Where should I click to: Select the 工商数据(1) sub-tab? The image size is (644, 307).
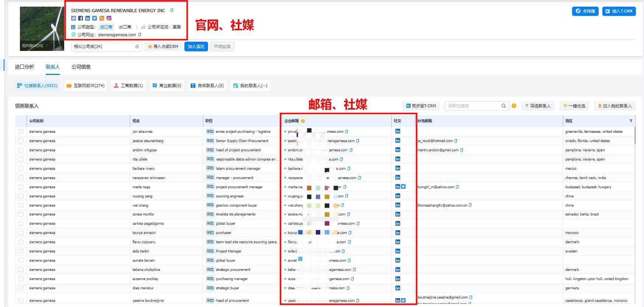pos(128,86)
